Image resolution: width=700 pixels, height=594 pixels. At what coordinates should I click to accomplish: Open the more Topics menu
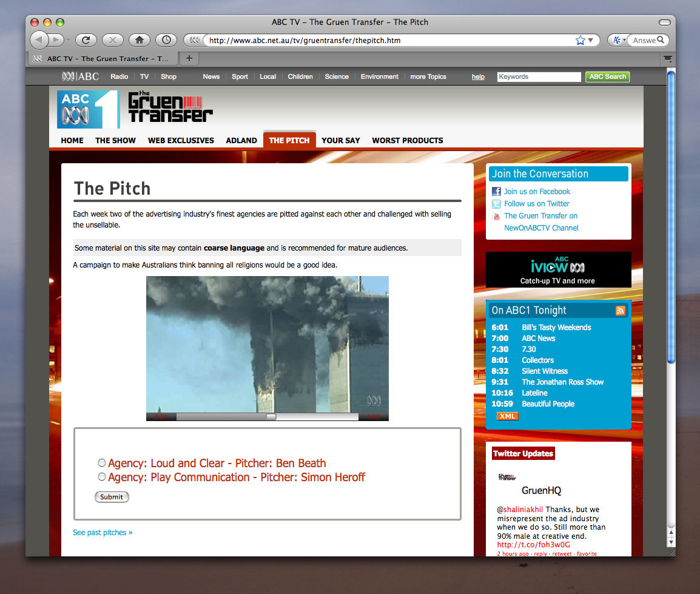coord(428,77)
